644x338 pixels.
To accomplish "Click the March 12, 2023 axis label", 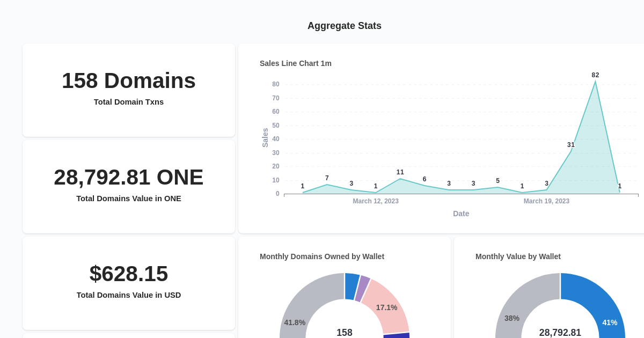I will pos(376,201).
